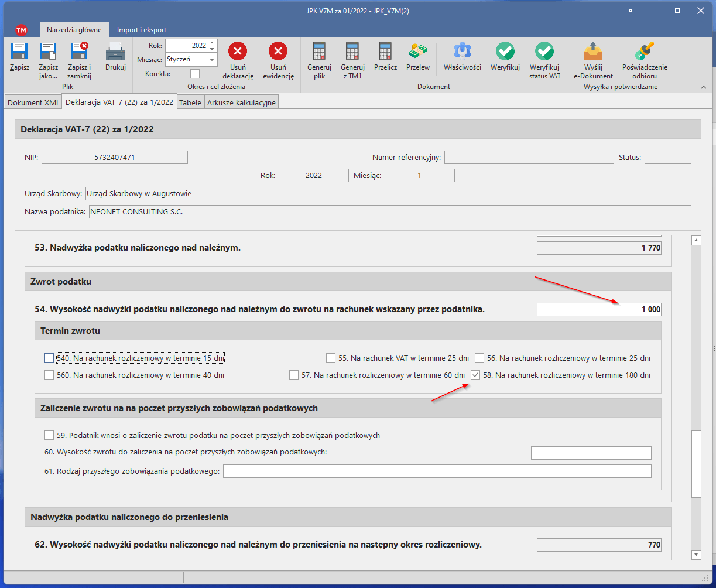The width and height of the screenshot is (716, 588).
Task: Run Weryfikuj status VAT check
Action: (x=544, y=52)
